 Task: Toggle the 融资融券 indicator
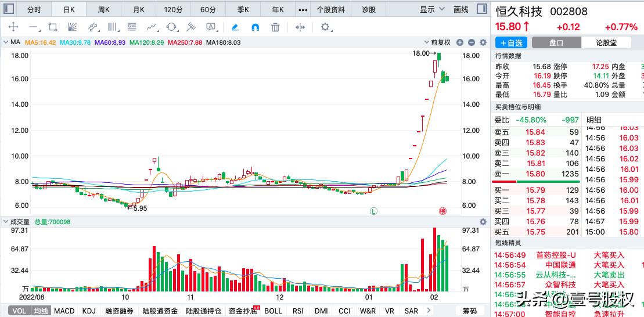[119, 311]
